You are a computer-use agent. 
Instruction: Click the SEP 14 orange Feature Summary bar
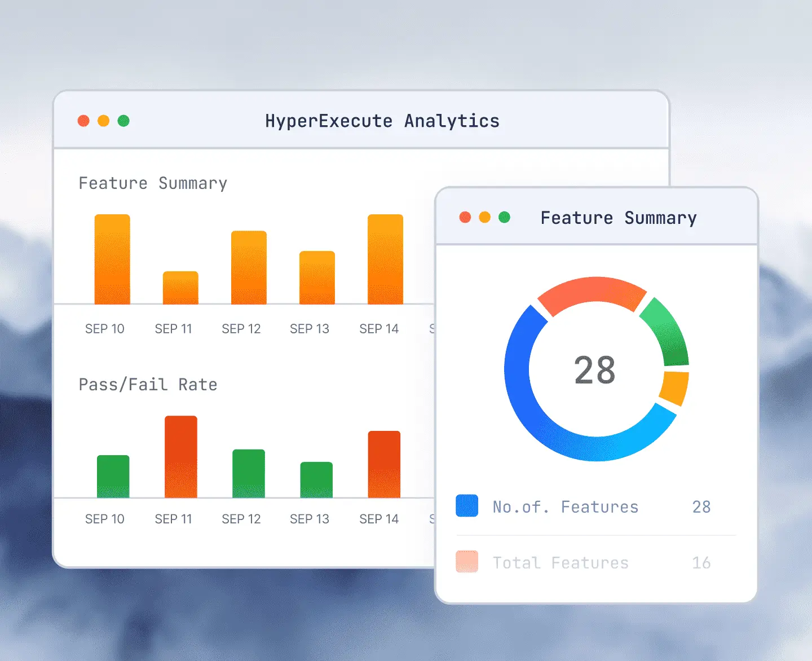pos(385,259)
